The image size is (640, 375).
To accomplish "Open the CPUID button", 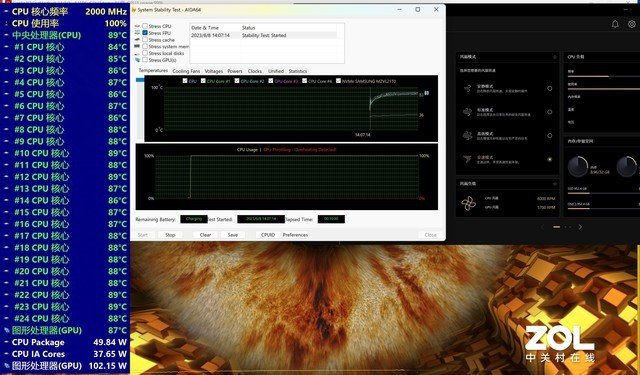I will tap(268, 235).
